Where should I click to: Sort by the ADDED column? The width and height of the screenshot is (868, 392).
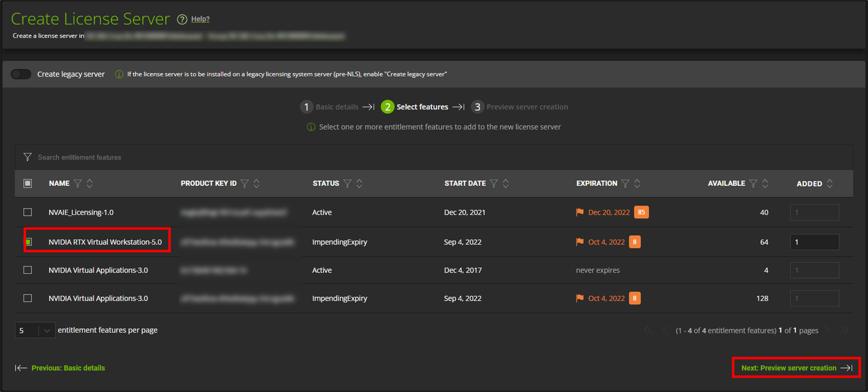[830, 183]
